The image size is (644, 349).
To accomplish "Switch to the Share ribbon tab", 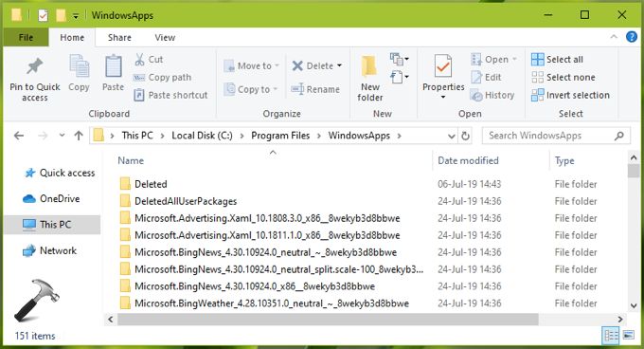I will (x=119, y=37).
